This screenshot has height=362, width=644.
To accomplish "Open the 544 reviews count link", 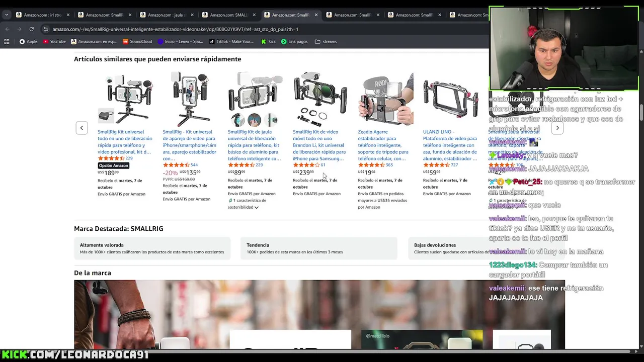I will pos(194,165).
